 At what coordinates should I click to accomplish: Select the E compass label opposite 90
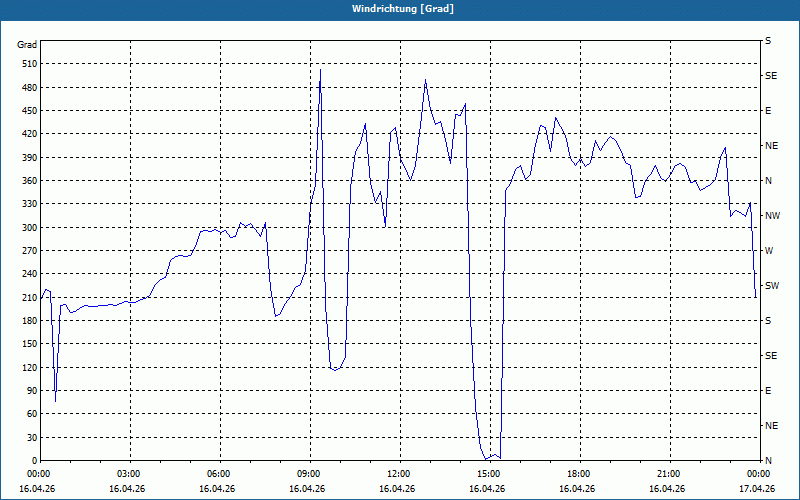click(768, 391)
